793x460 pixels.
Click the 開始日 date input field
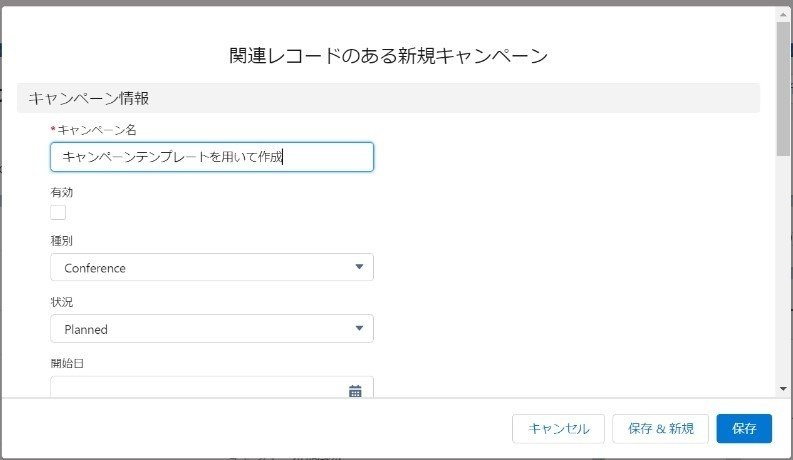pyautogui.click(x=212, y=387)
